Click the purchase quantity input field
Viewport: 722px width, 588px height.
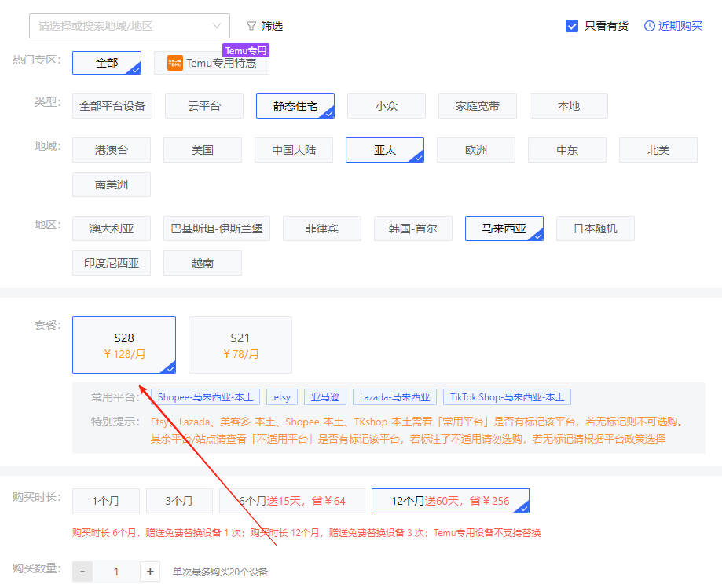point(116,572)
